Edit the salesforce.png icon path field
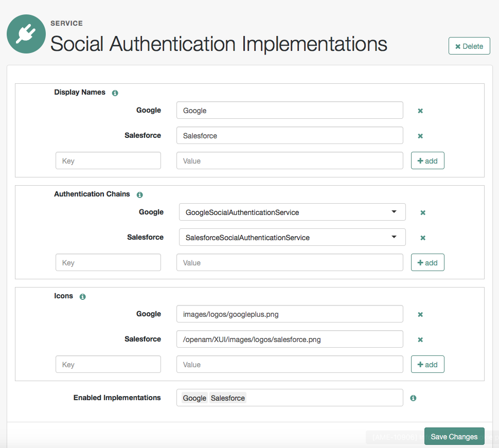The width and height of the screenshot is (499, 448). 290,339
